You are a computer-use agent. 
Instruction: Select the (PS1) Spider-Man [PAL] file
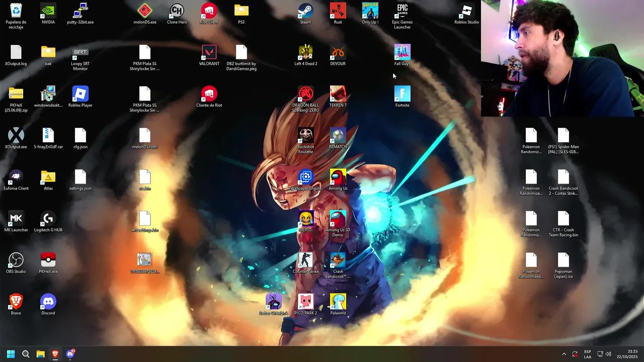tap(563, 136)
